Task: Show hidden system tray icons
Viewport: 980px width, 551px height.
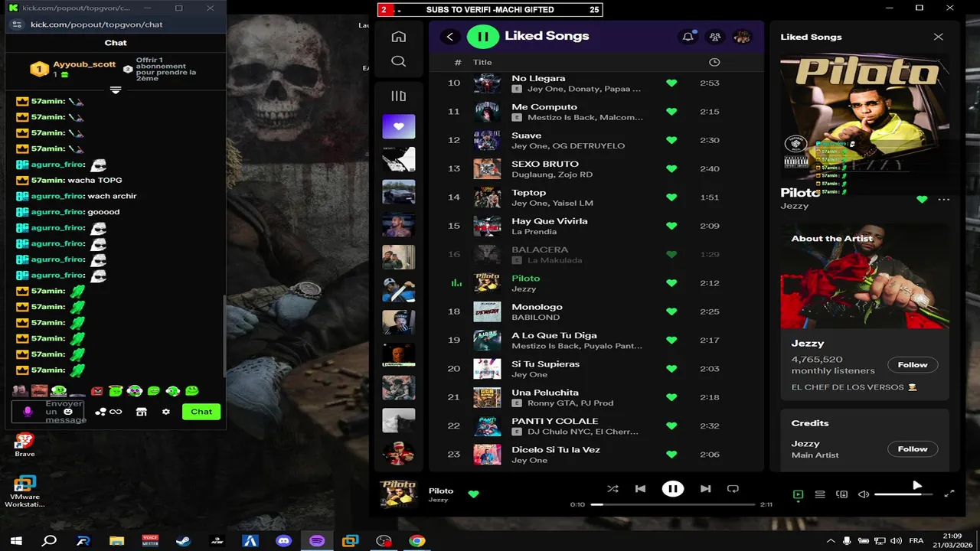Action: click(831, 541)
